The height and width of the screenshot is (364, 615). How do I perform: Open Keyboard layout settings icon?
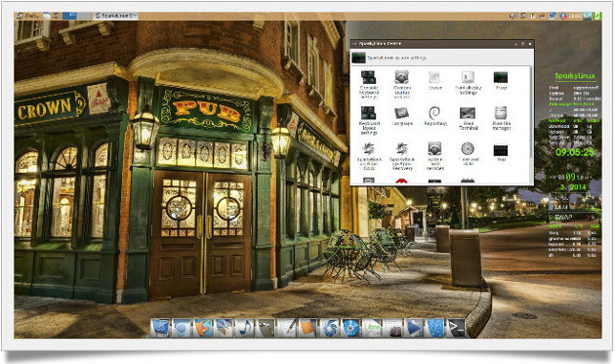[x=369, y=120]
